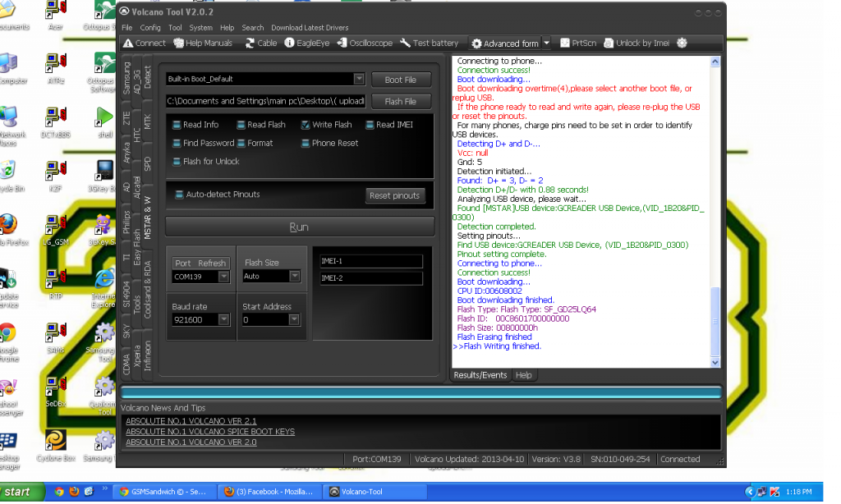Take a screenshot with PrtScn
Viewport: 841px width, 504px height.
tap(566, 43)
